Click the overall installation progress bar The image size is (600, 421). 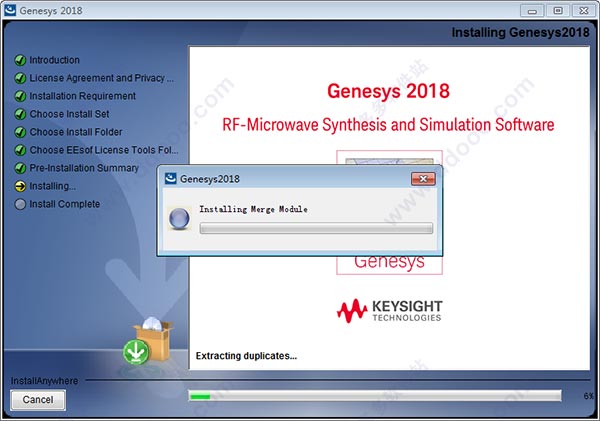375,396
